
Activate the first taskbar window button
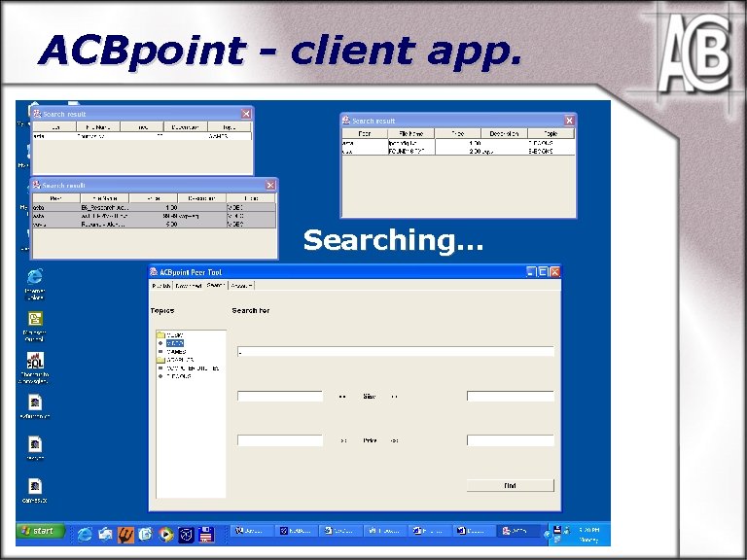pyautogui.click(x=253, y=531)
